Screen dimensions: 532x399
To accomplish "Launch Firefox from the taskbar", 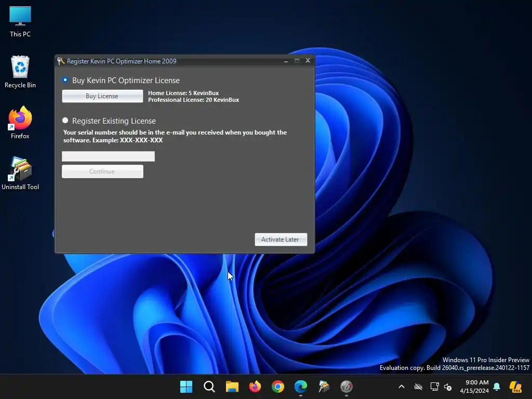I will click(255, 387).
